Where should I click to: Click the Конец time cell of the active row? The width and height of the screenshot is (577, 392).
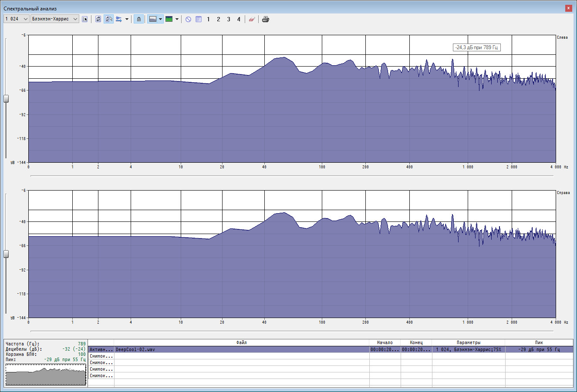point(416,349)
